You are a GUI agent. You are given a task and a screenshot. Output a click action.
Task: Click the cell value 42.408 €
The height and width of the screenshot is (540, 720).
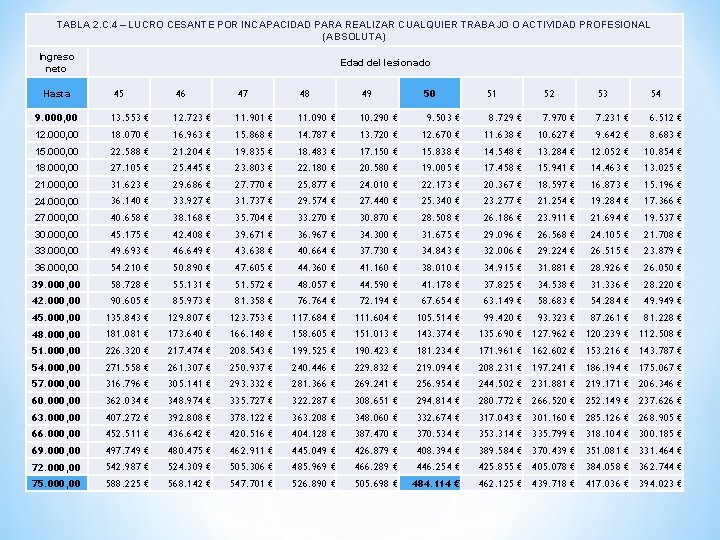click(191, 235)
